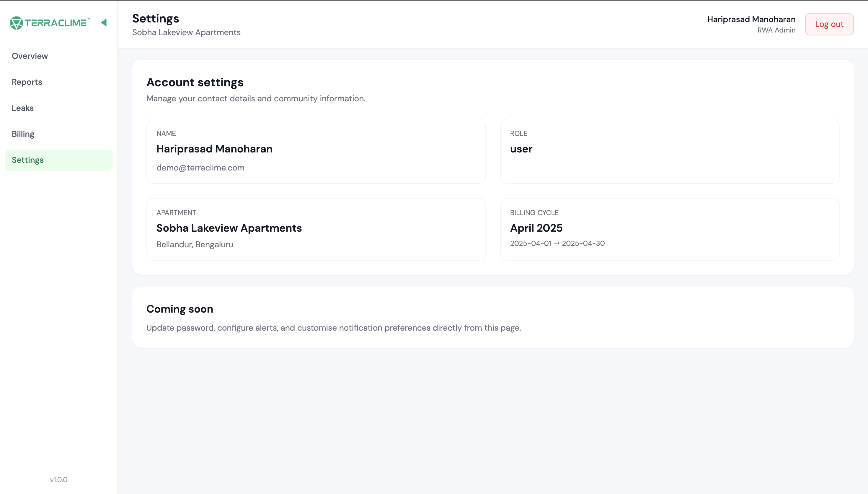Go to the Reports section
868x494 pixels.
(59, 82)
